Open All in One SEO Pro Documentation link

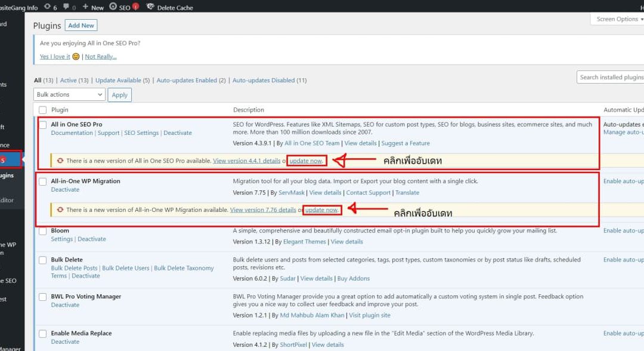[x=72, y=133]
